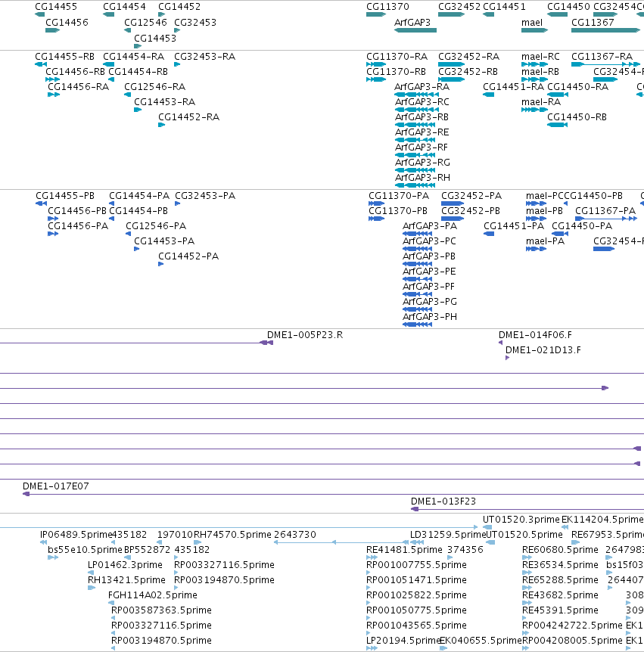Click EST RE60680.5prime
This screenshot has width=644, height=652.
point(527,557)
